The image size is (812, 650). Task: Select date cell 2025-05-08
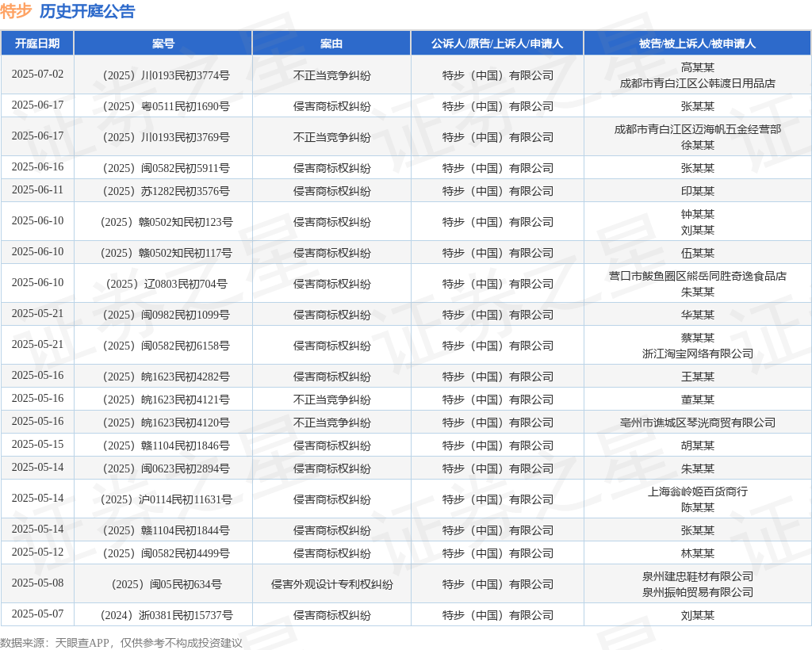click(37, 583)
